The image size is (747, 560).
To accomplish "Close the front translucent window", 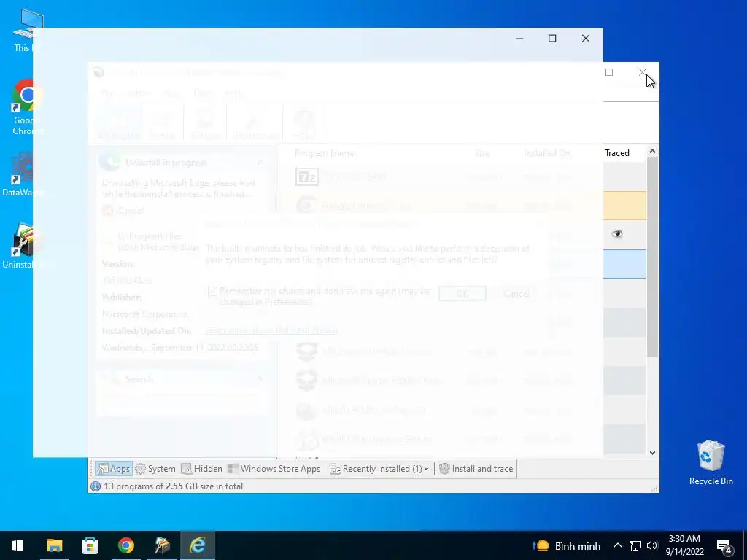I will point(586,39).
